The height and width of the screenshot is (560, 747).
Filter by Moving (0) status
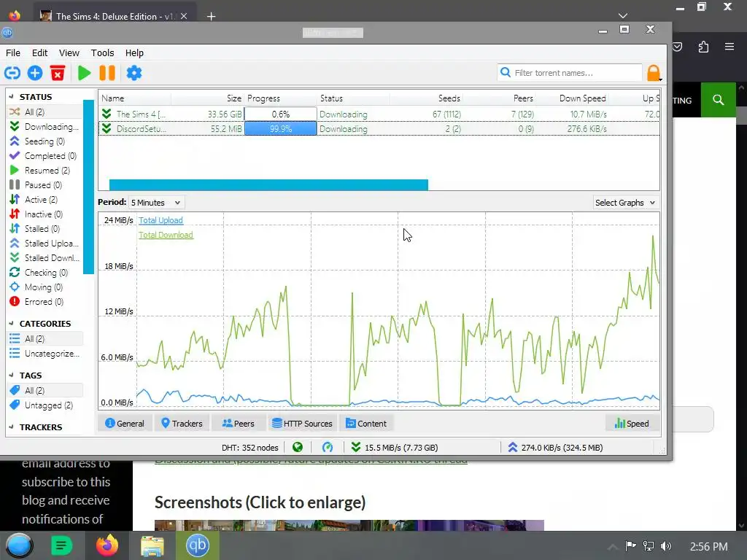44,287
